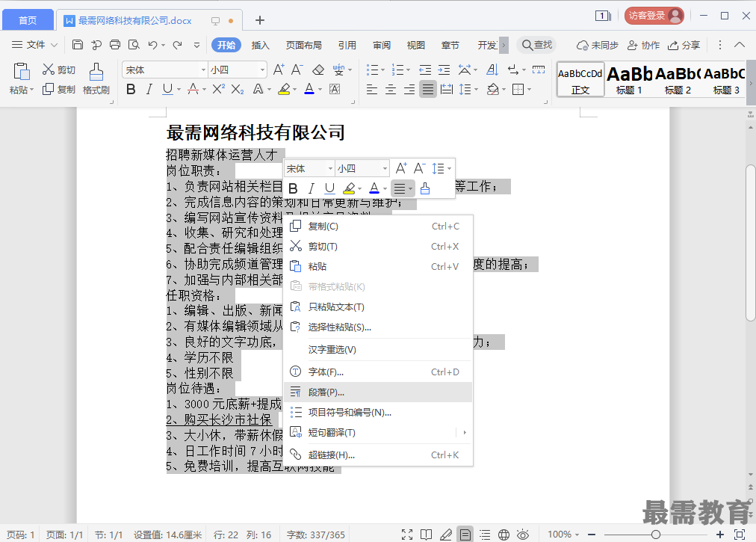Click format painter in mini toolbar
This screenshot has height=542, width=756.
[x=425, y=188]
